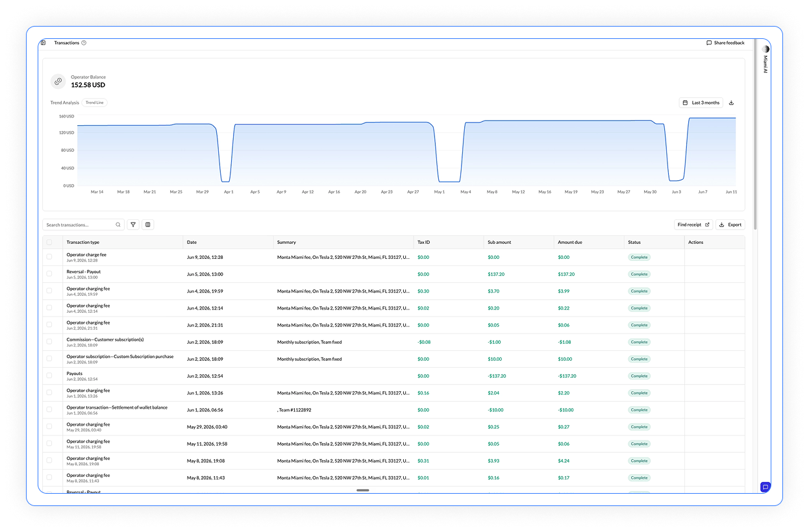Viewport: 809px width, 532px height.
Task: Check the May 29 charging fee row
Action: point(49,426)
